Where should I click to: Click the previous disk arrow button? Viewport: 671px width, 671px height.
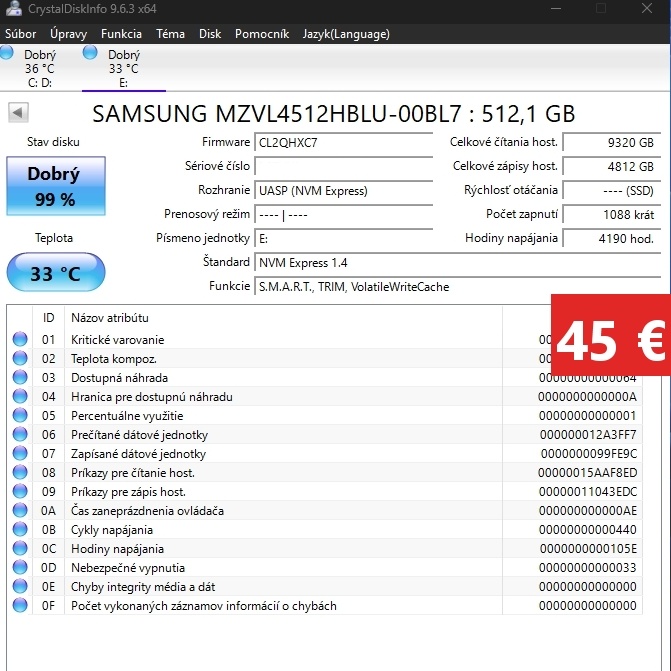click(x=18, y=113)
